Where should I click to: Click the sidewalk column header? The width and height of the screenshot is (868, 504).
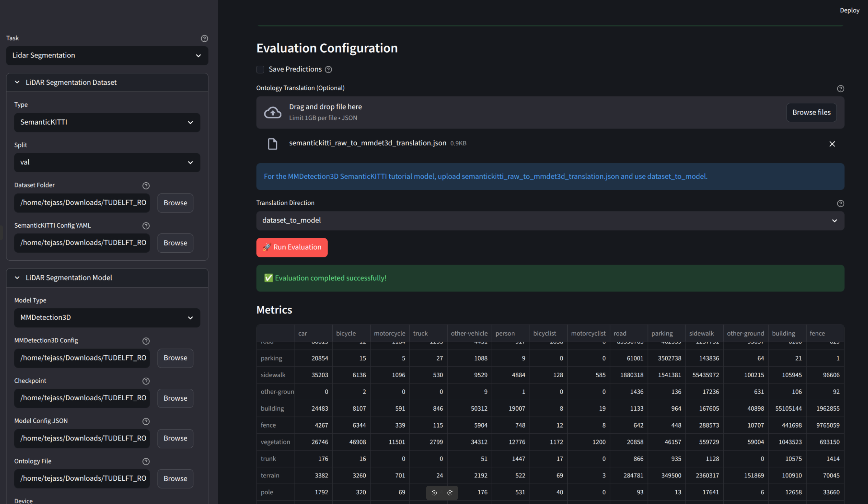pyautogui.click(x=704, y=333)
